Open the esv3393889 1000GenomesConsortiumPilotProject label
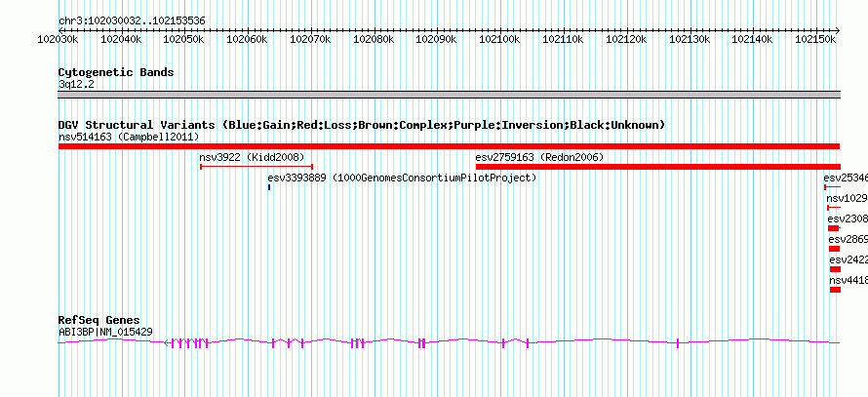 tap(402, 178)
